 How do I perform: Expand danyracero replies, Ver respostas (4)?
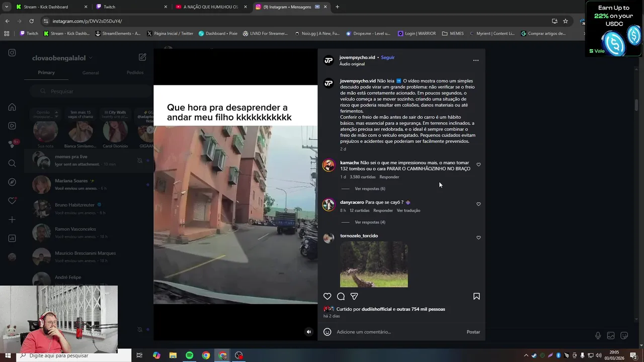point(370,222)
